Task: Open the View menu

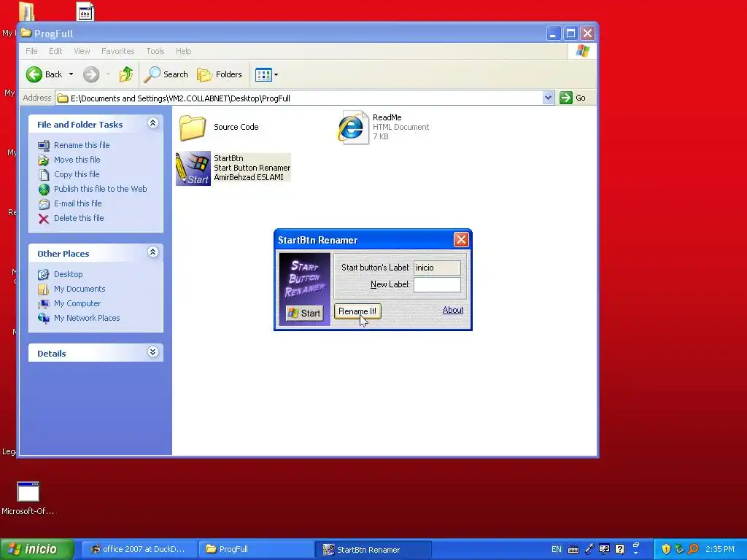Action: click(x=82, y=51)
